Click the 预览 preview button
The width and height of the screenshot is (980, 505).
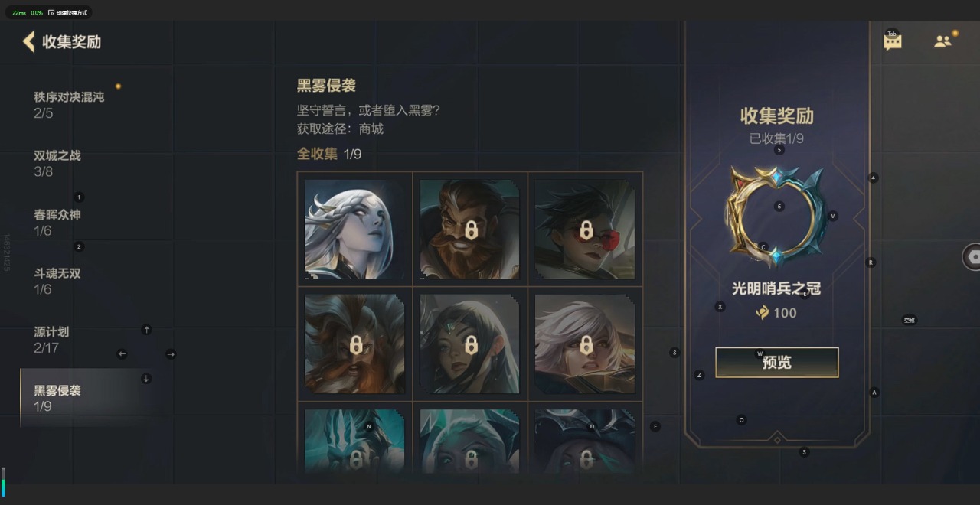tap(777, 362)
